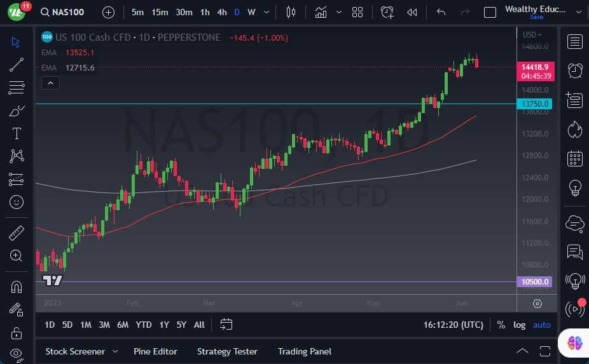Image resolution: width=589 pixels, height=364 pixels.
Task: Open the emoji icons tool
Action: click(17, 202)
